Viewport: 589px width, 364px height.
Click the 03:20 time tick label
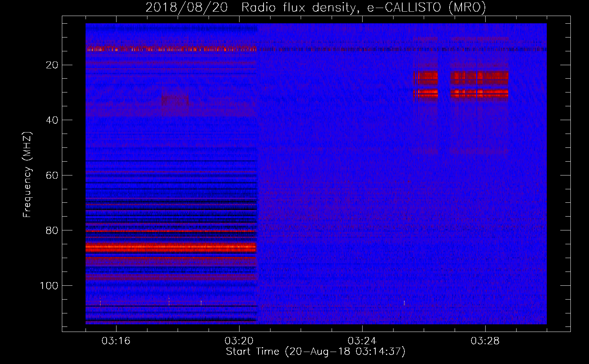239,341
